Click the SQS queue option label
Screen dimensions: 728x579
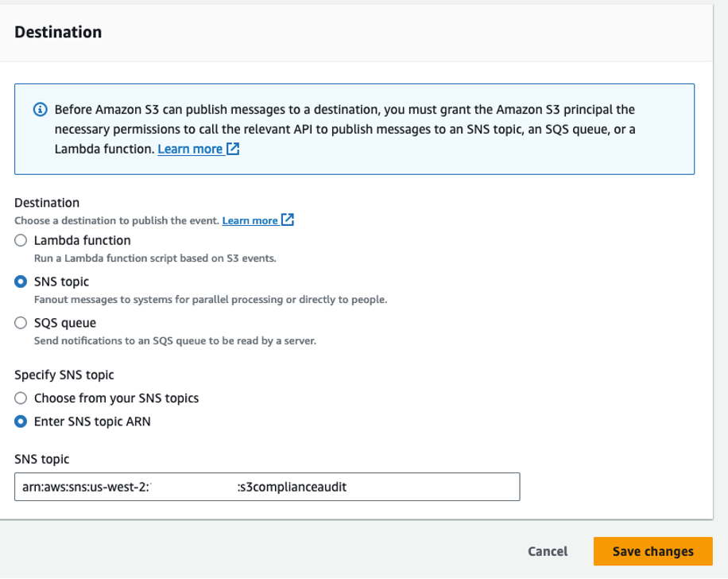[64, 322]
